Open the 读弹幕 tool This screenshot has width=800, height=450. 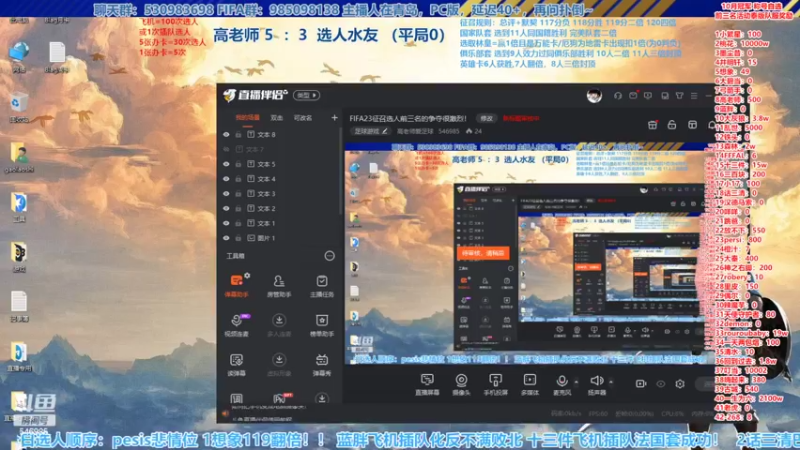tap(236, 365)
